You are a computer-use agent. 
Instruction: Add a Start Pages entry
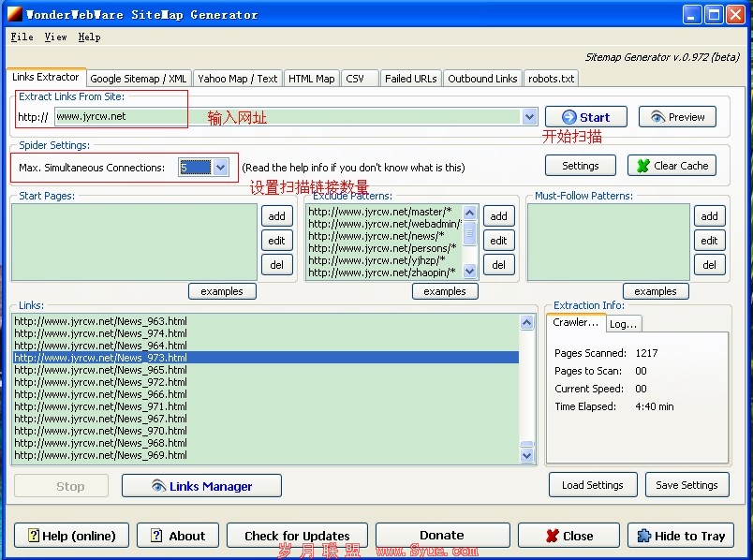pyautogui.click(x=277, y=216)
